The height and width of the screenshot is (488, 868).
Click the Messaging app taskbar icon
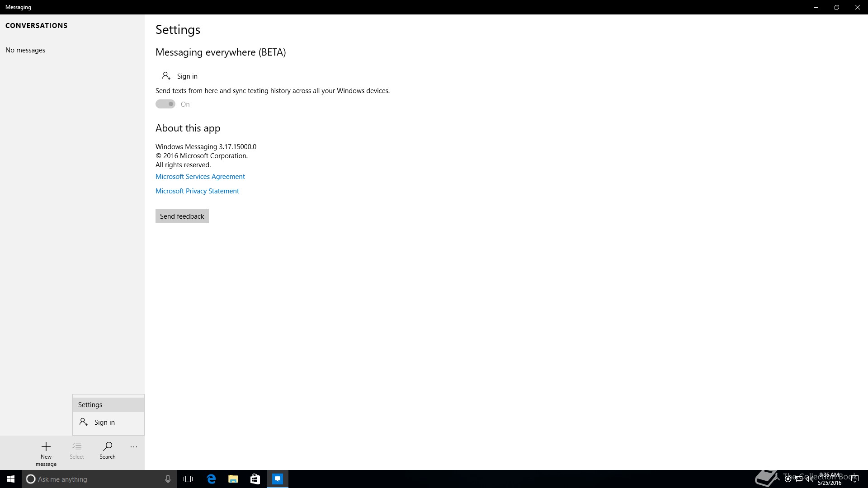278,479
